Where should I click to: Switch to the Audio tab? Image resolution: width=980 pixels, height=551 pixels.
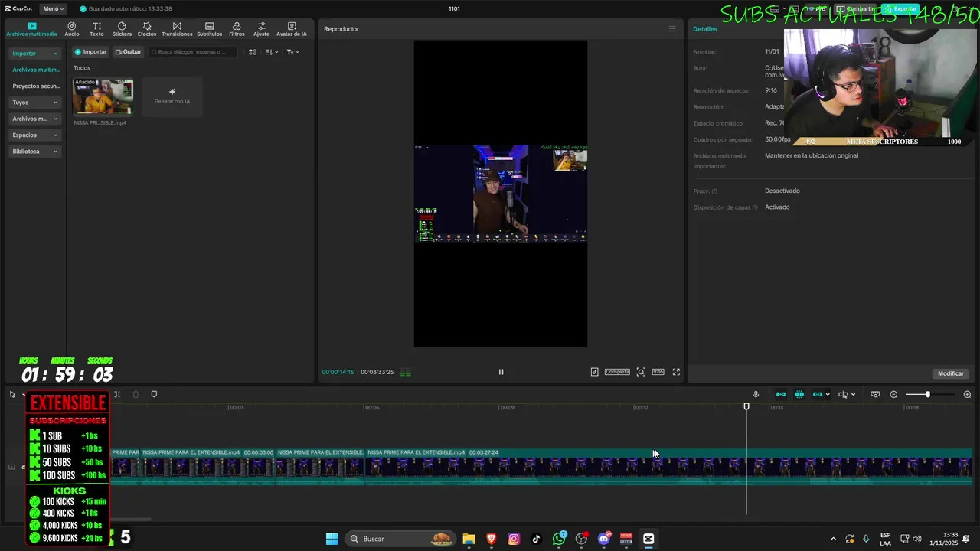pos(72,30)
